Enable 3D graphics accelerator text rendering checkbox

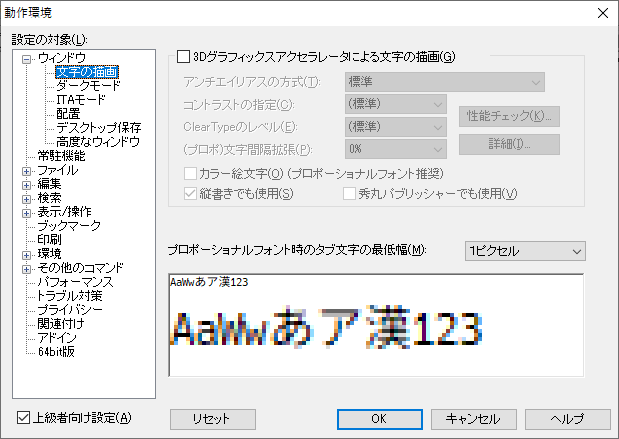183,57
